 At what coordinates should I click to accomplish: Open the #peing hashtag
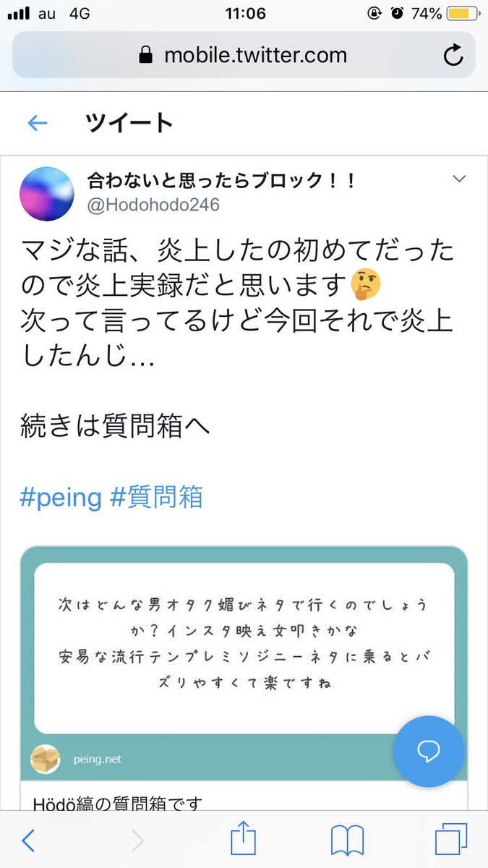click(61, 498)
